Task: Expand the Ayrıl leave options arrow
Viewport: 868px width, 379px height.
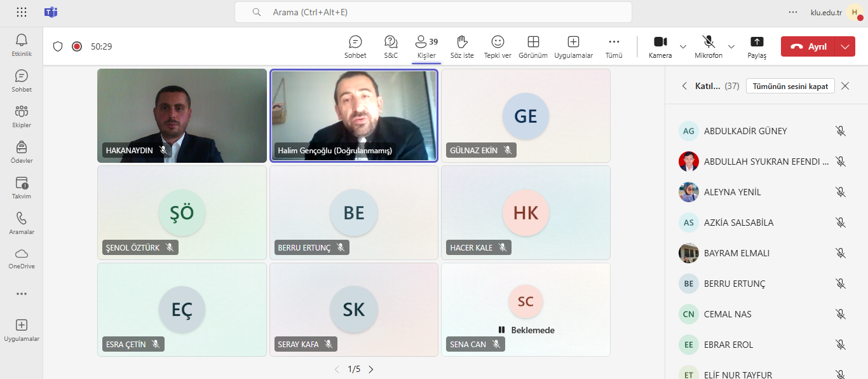Action: pos(846,46)
